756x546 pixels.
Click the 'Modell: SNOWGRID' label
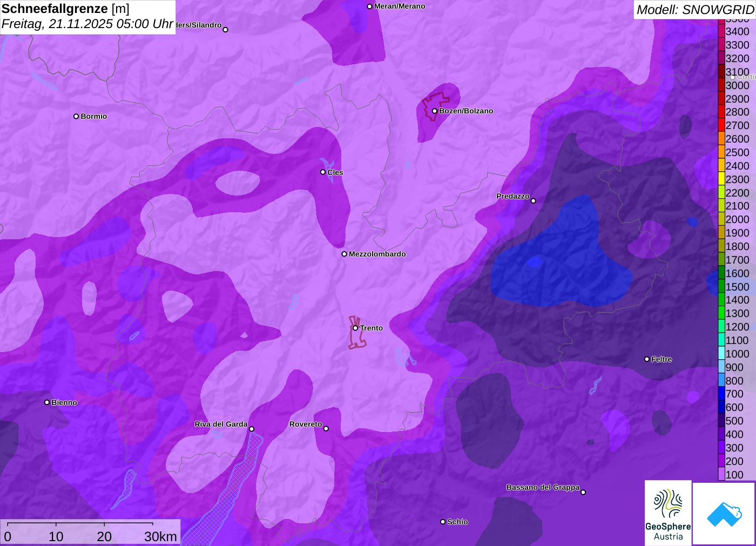[x=695, y=10]
